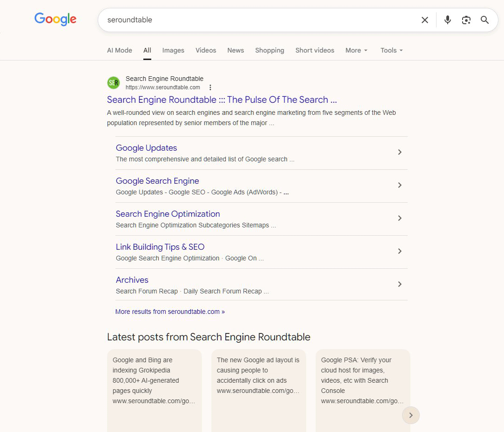The image size is (504, 432).
Task: Switch to the News tab
Action: [x=235, y=50]
